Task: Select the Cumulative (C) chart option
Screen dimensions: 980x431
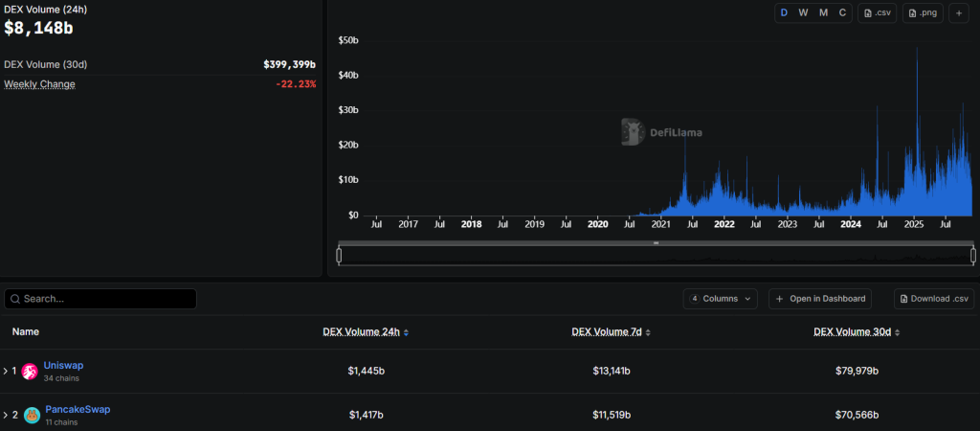Action: (x=842, y=13)
